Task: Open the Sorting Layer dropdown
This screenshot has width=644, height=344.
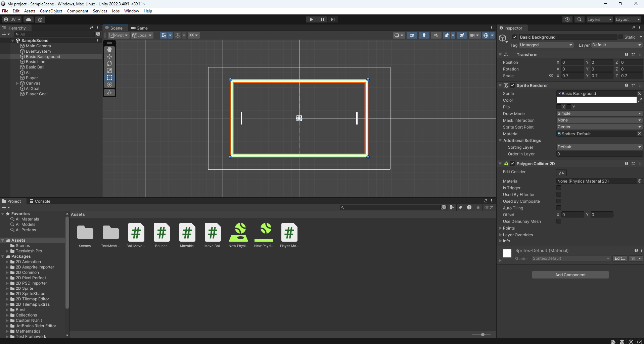Action: pos(599,147)
